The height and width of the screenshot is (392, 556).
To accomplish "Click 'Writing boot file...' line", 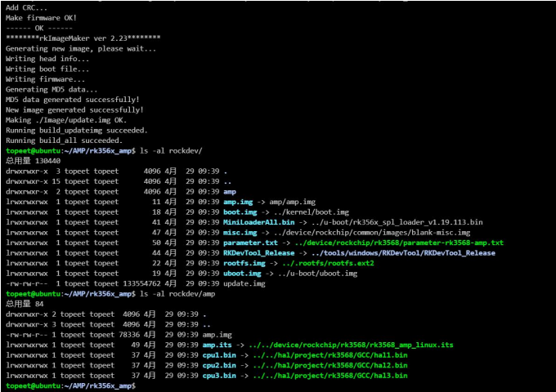I will pos(47,69).
